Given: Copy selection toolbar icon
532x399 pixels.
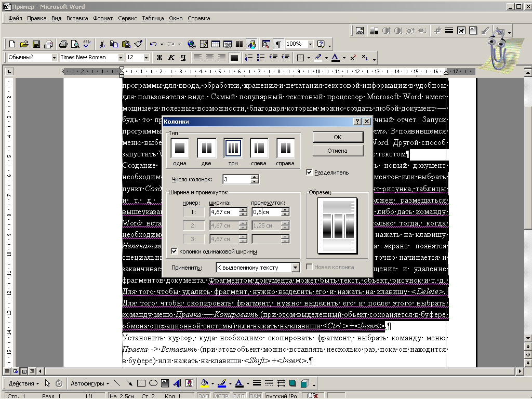Looking at the screenshot, I should pyautogui.click(x=114, y=44).
